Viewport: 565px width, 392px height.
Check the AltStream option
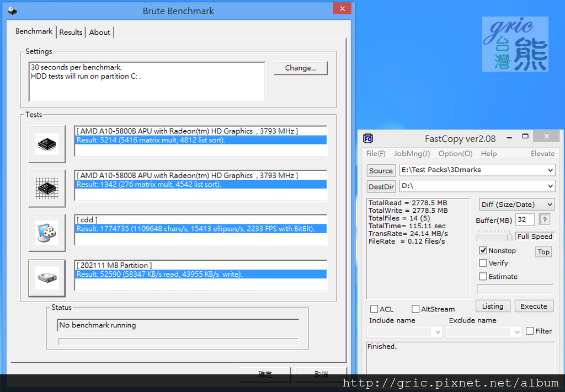click(415, 309)
